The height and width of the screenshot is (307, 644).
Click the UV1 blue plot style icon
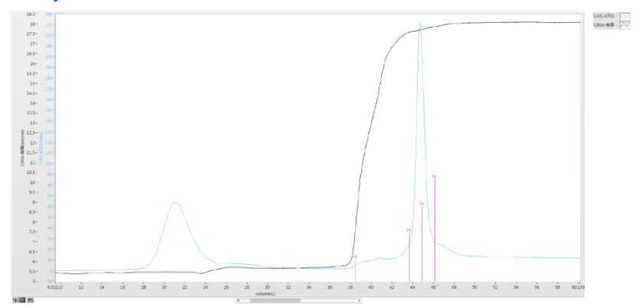(624, 15)
